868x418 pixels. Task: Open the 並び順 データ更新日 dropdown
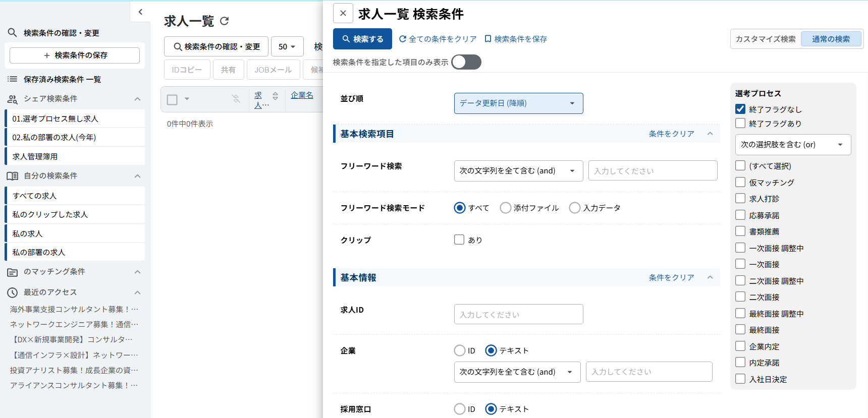[x=518, y=103]
